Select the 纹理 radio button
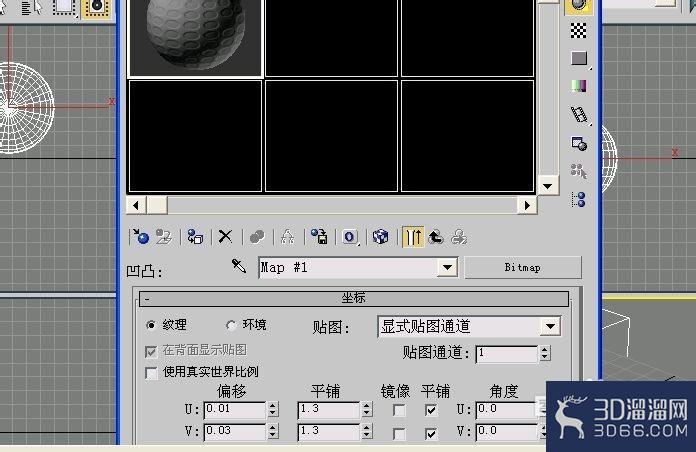The image size is (696, 452). tap(151, 325)
